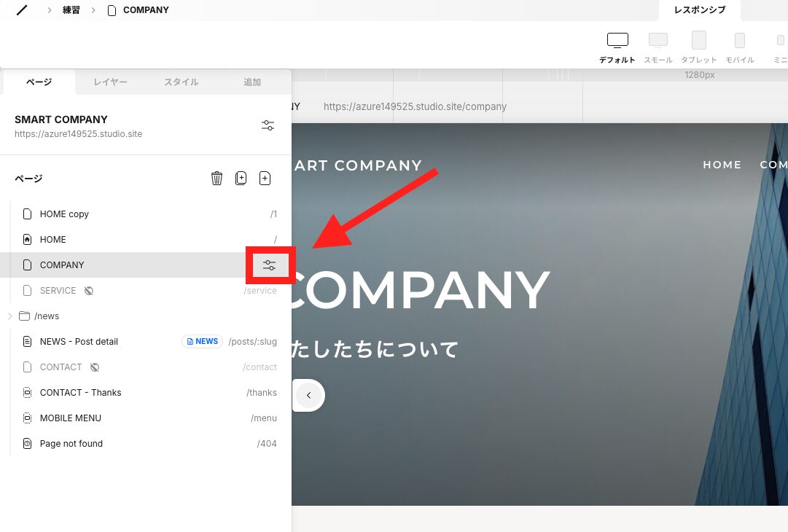This screenshot has width=788, height=532.
Task: Open the site settings sliders icon
Action: click(268, 125)
